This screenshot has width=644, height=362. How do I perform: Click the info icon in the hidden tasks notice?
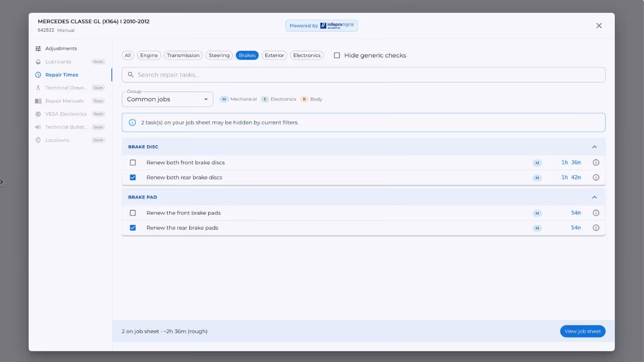(x=132, y=123)
